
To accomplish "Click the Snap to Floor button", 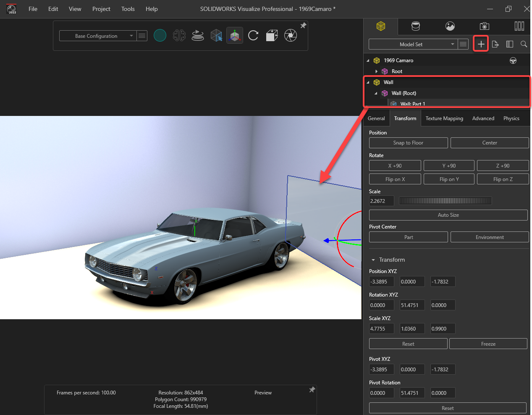I will click(408, 142).
